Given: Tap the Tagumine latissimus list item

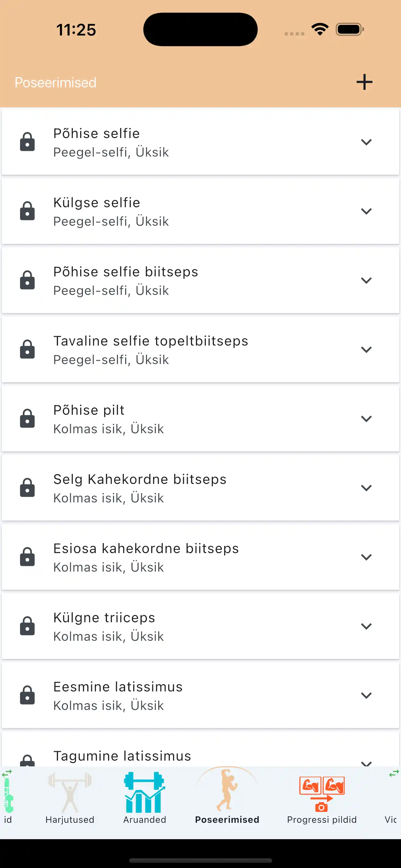Looking at the screenshot, I should [122, 756].
